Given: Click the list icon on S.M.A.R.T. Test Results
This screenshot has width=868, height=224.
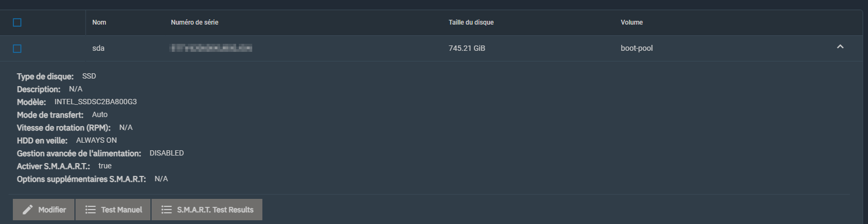Looking at the screenshot, I should (167, 210).
